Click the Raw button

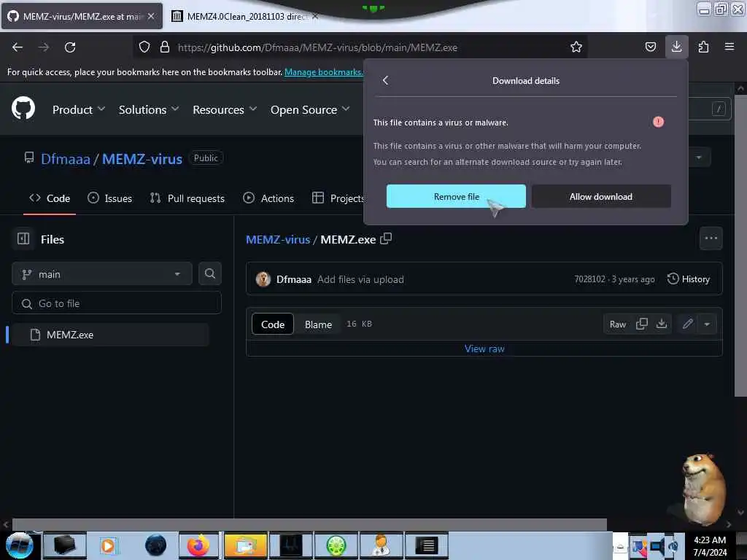(617, 324)
